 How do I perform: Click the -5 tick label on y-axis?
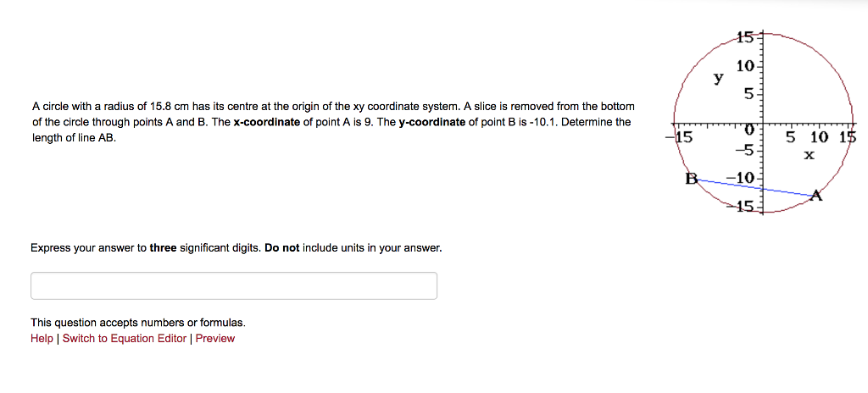pyautogui.click(x=743, y=152)
